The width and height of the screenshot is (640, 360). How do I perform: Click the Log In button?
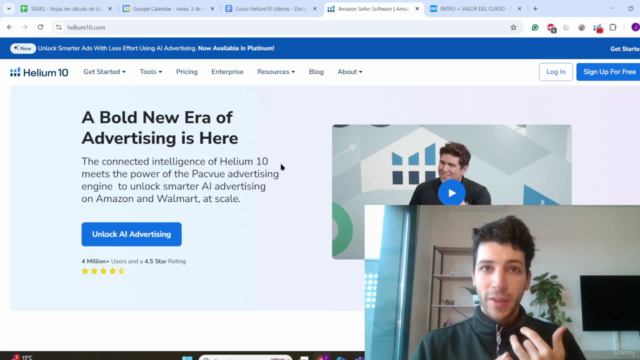pyautogui.click(x=556, y=72)
